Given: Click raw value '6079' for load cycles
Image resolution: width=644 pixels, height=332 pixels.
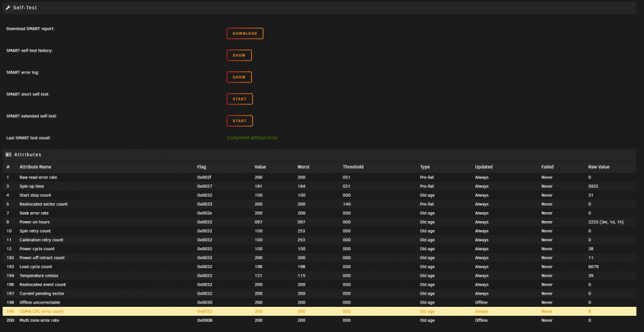Looking at the screenshot, I should pyautogui.click(x=593, y=267).
